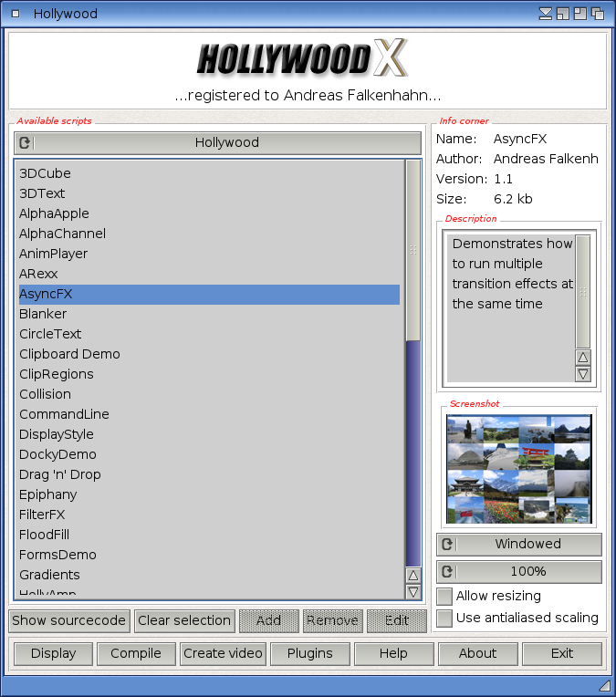Viewport: 616px width, 697px height.
Task: Select the Blanker script in list
Action: point(43,314)
